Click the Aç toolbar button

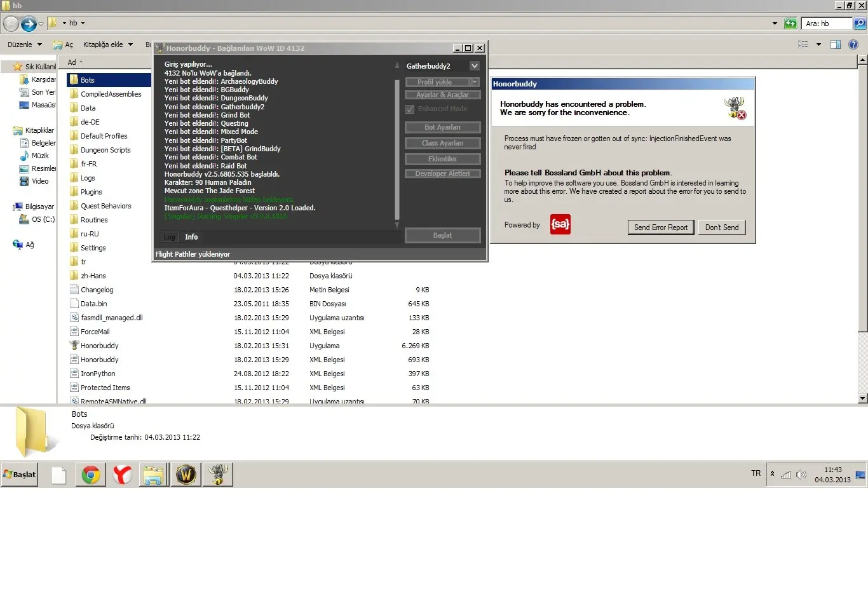[64, 44]
